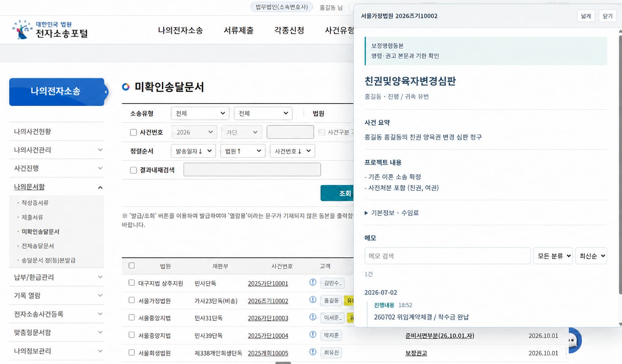Check the 서울회생법원 row checkbox
622x364 pixels.
tap(132, 352)
